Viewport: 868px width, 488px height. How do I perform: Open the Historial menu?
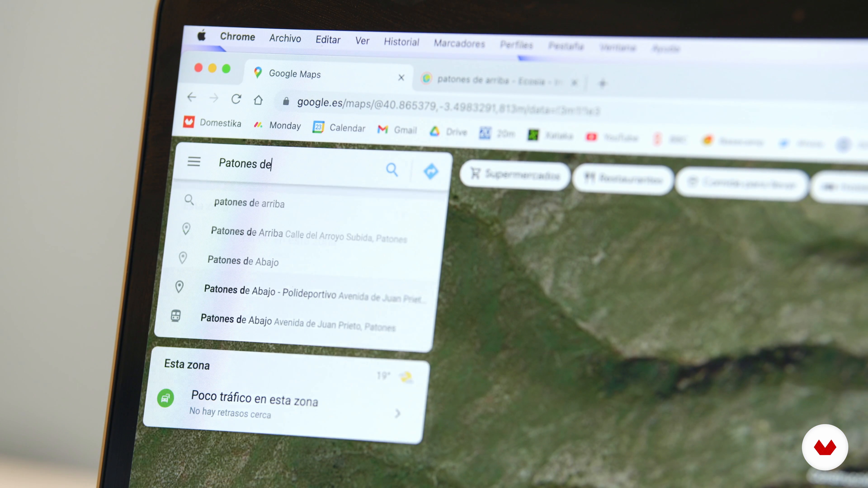[x=402, y=42]
